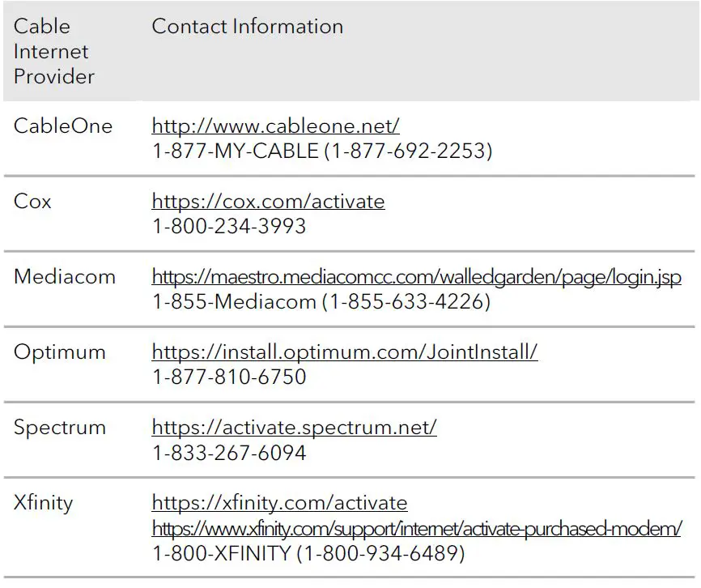Click the Optimum provider name
The height and width of the screenshot is (588, 701).
click(x=60, y=352)
